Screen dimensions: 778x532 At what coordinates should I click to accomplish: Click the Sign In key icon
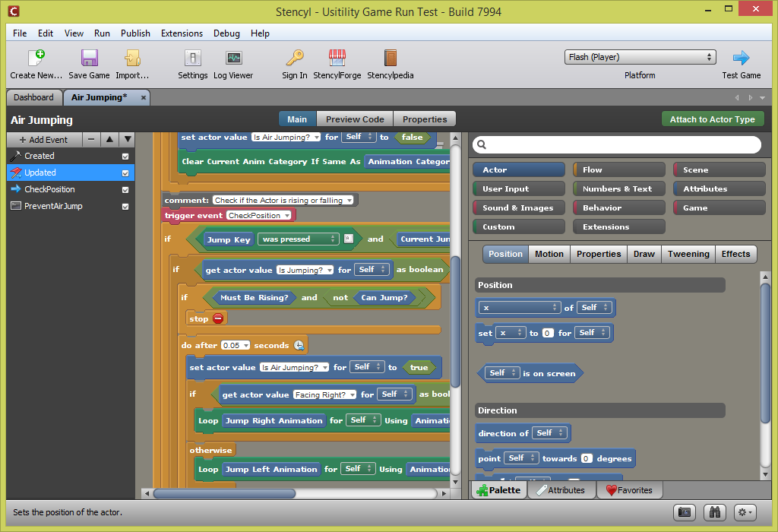(x=294, y=59)
